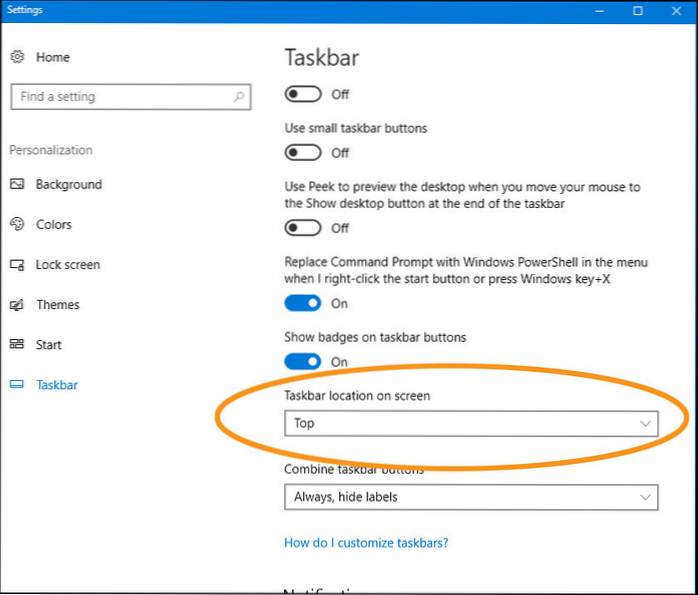Enable the small taskbar buttons toggle
The image size is (698, 595).
[x=304, y=153]
